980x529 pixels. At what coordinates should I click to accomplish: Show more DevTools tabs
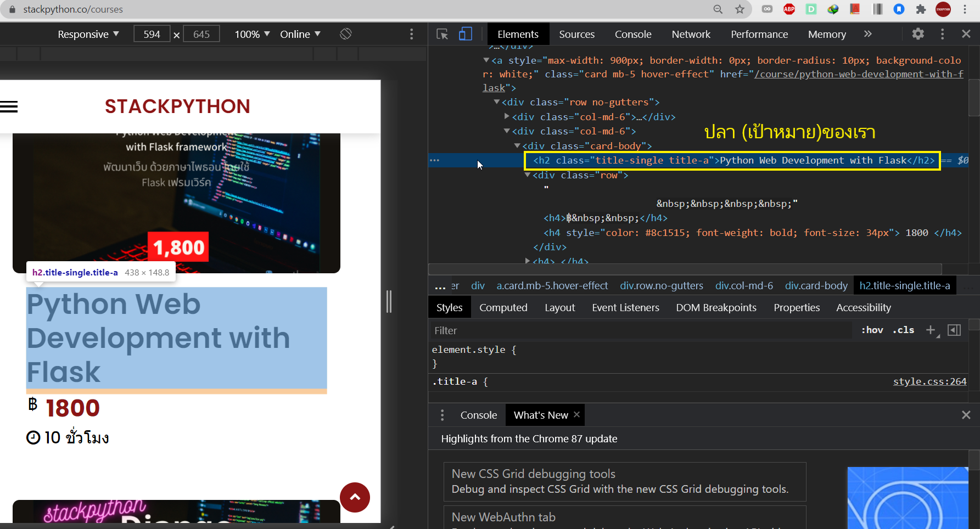868,34
